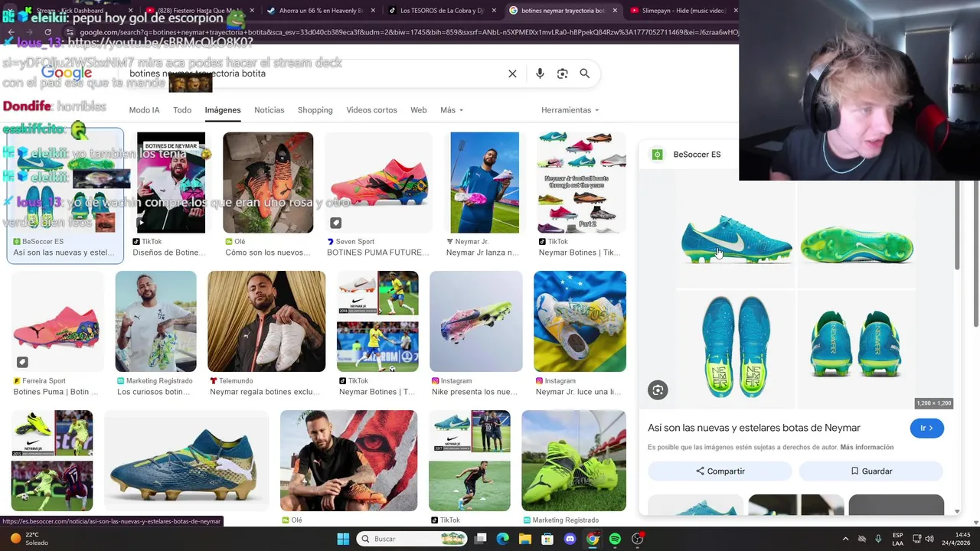980x551 pixels.
Task: Expand the Más search filter dropdown
Action: [452, 110]
